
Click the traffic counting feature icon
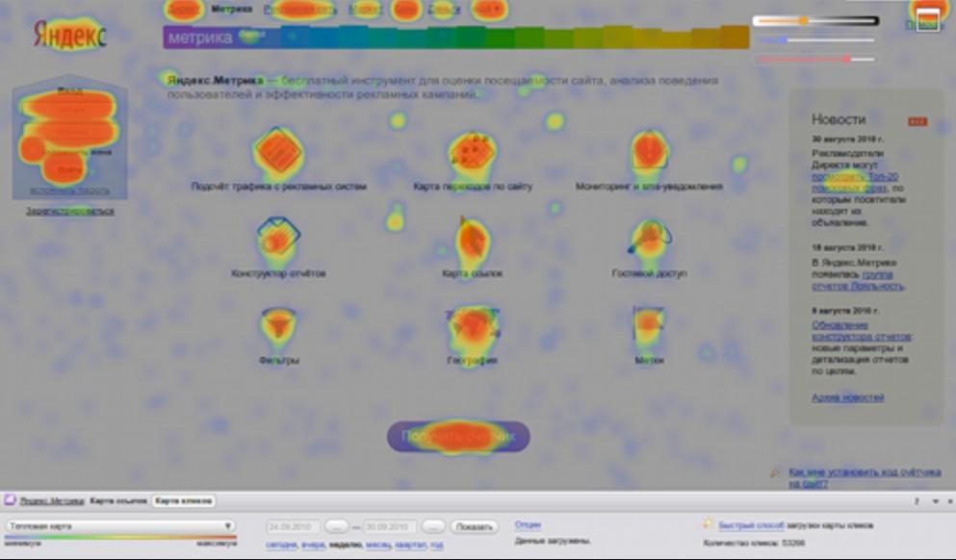(278, 150)
